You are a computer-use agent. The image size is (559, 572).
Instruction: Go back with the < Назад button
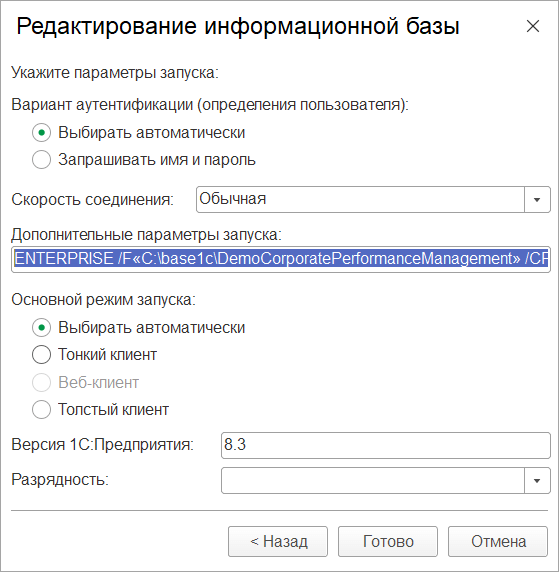coord(278,541)
